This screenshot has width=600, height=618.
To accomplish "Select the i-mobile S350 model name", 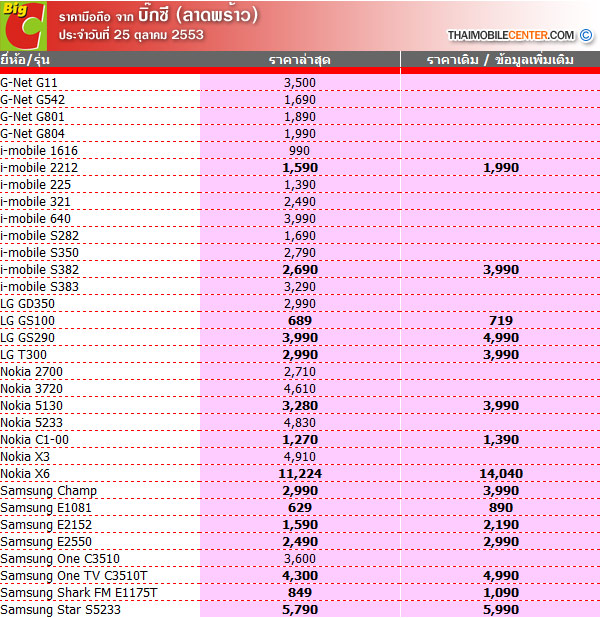I will [39, 253].
